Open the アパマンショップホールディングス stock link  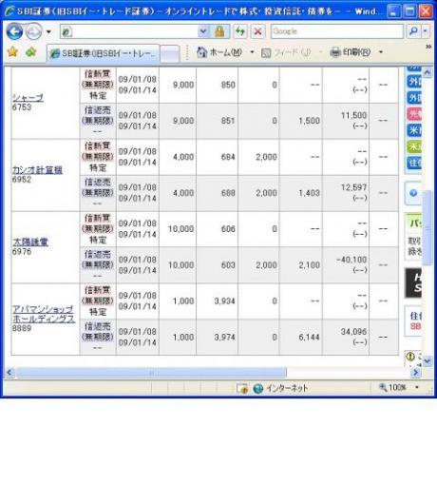pos(44,314)
